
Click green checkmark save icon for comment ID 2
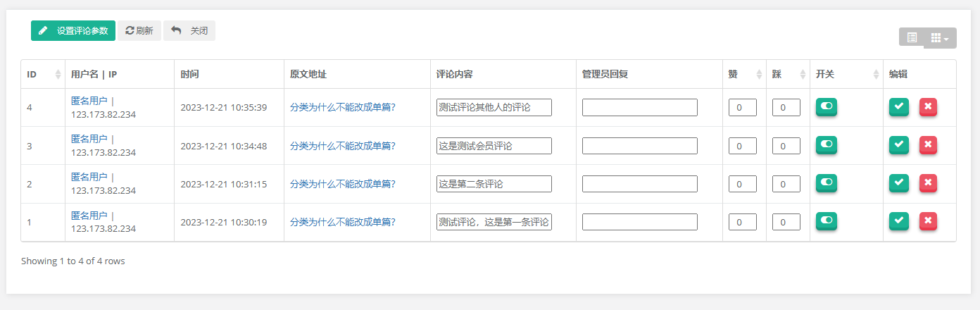click(x=898, y=183)
